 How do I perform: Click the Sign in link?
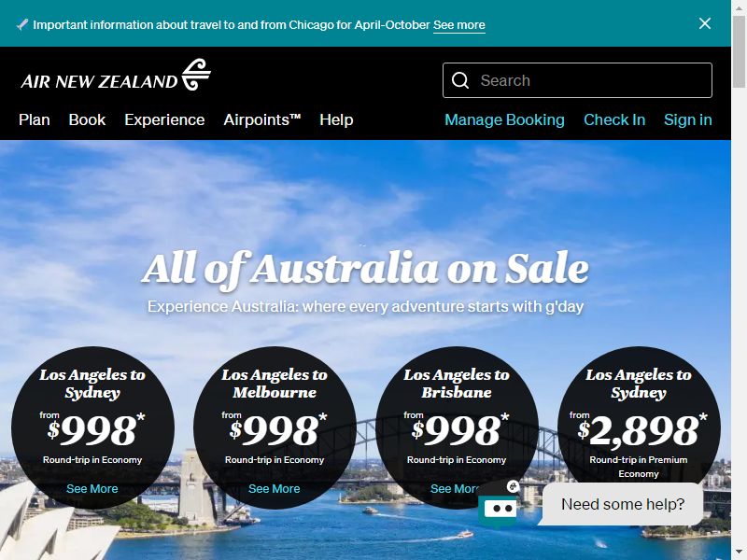click(688, 119)
